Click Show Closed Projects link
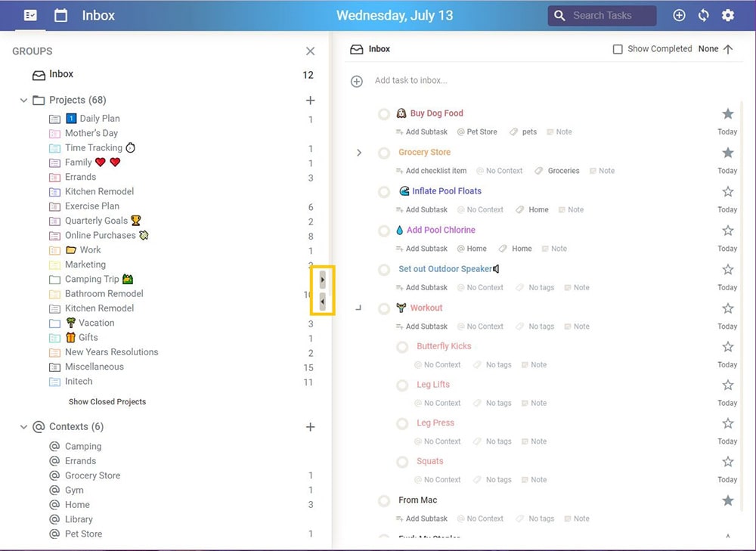Image resolution: width=756 pixels, height=551 pixels. tap(107, 402)
